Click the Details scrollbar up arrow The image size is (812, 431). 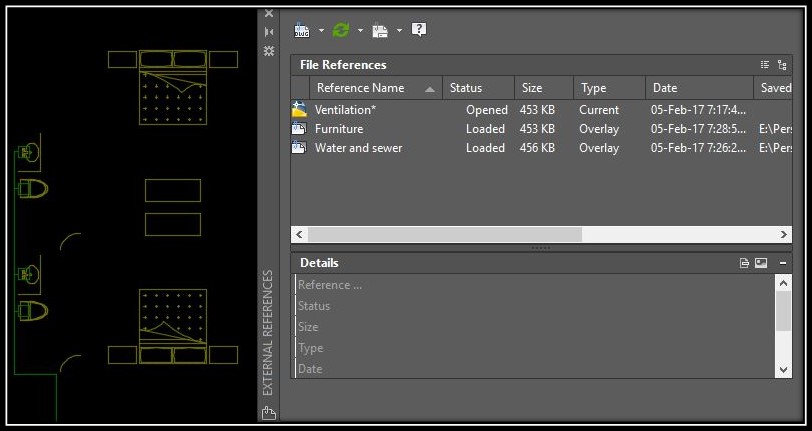[x=783, y=283]
